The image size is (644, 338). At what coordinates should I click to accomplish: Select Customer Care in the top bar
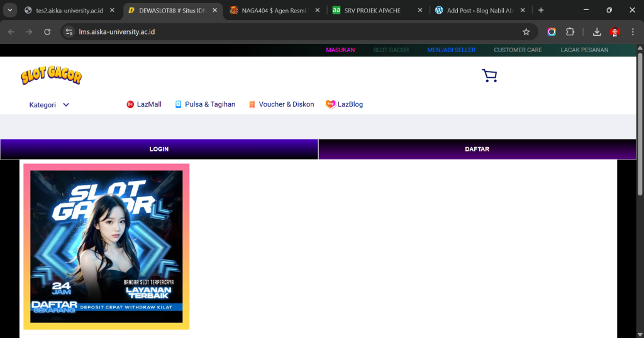click(x=518, y=50)
